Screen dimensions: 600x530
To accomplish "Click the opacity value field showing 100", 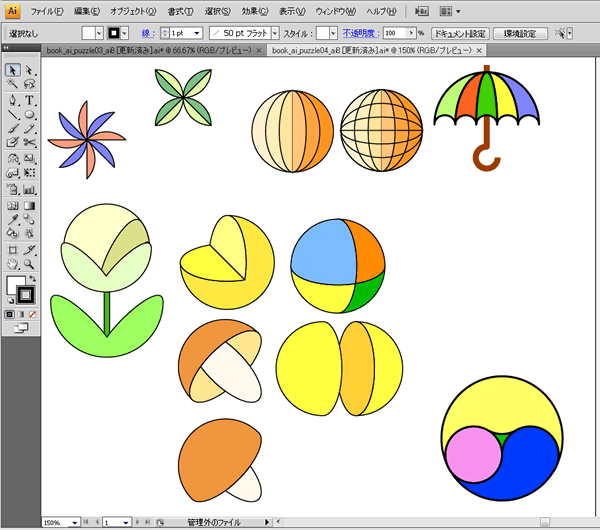I will [395, 33].
